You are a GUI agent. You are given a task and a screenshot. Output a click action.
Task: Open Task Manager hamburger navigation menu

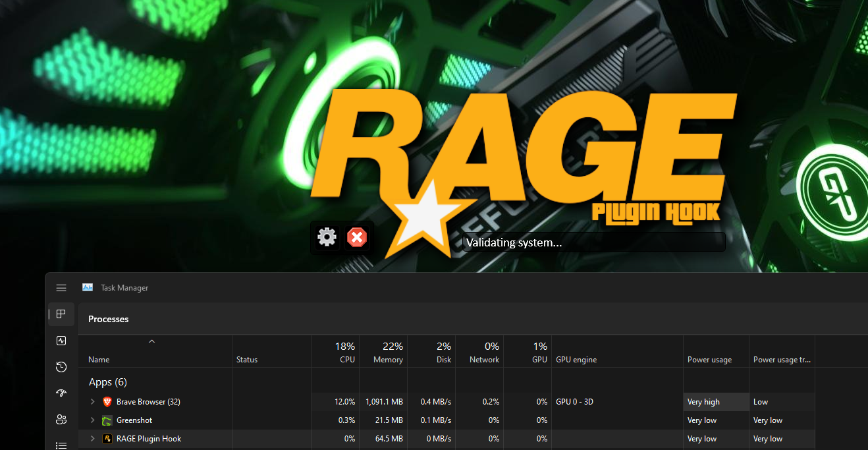pos(61,288)
